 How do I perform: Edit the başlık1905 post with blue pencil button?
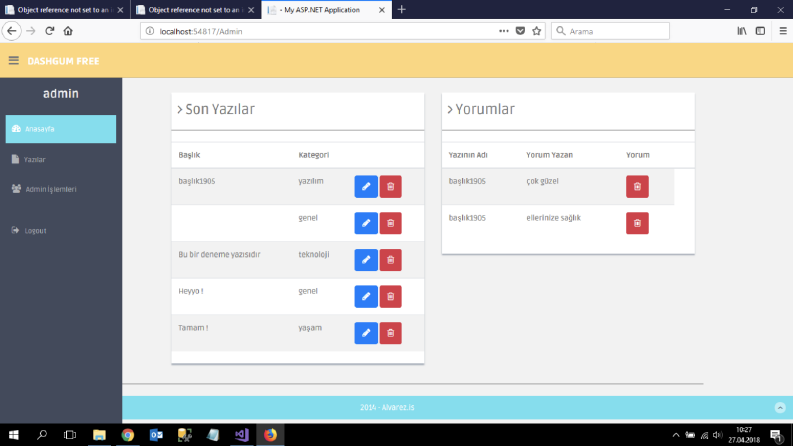[x=366, y=187]
